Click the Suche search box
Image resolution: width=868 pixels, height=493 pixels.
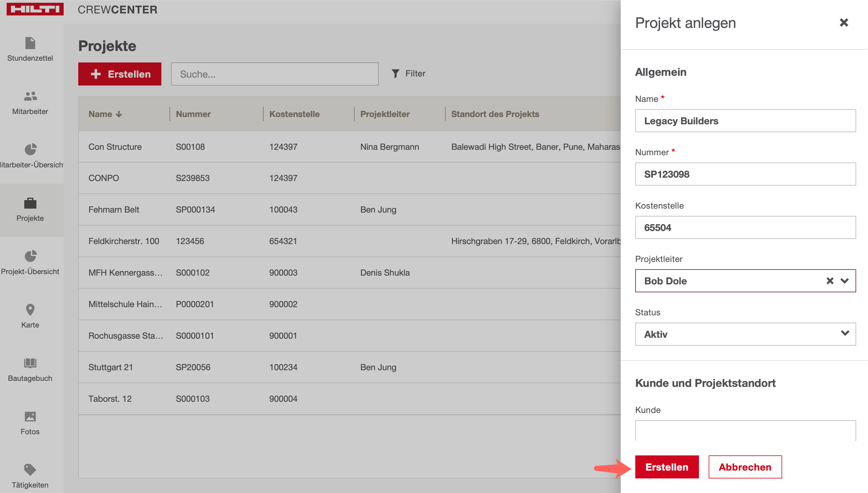point(275,74)
